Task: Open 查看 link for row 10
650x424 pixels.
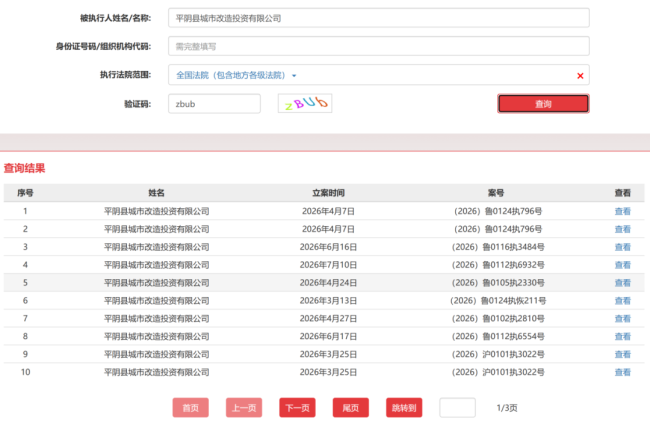Action: point(623,372)
